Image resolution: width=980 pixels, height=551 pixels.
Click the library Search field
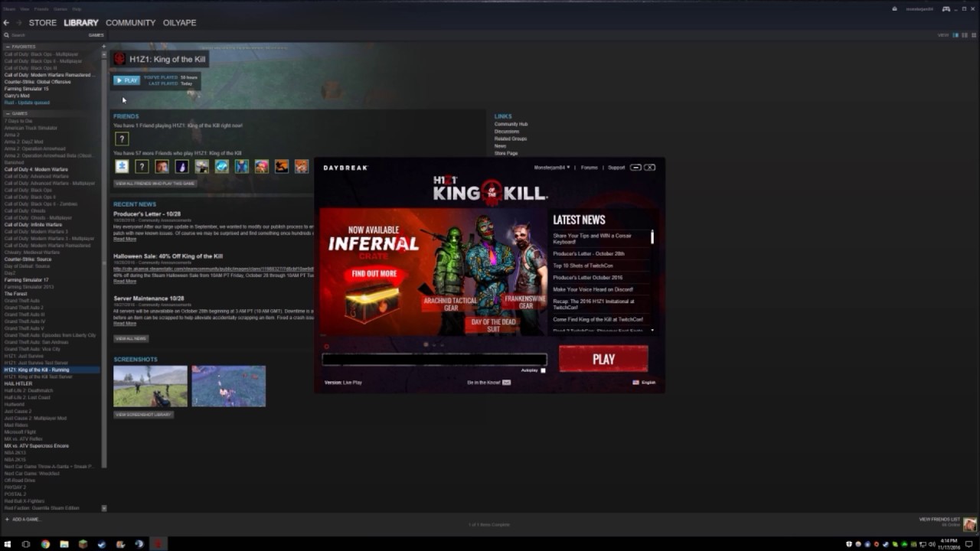coord(44,35)
